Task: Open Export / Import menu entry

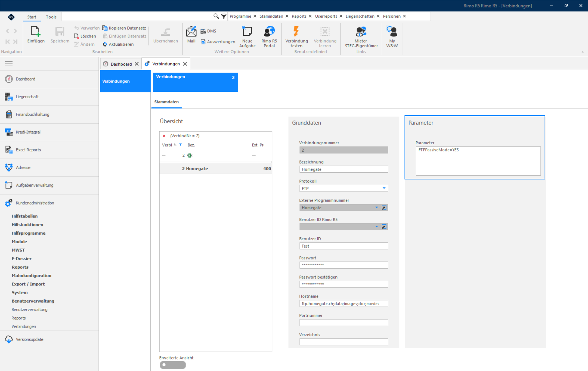Action: (x=28, y=284)
